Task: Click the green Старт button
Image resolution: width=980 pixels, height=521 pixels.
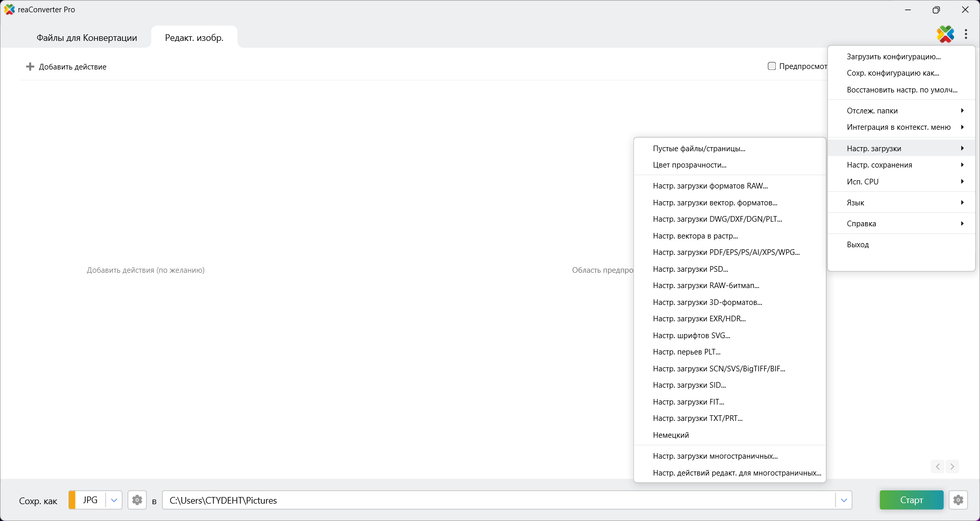Action: pos(912,500)
